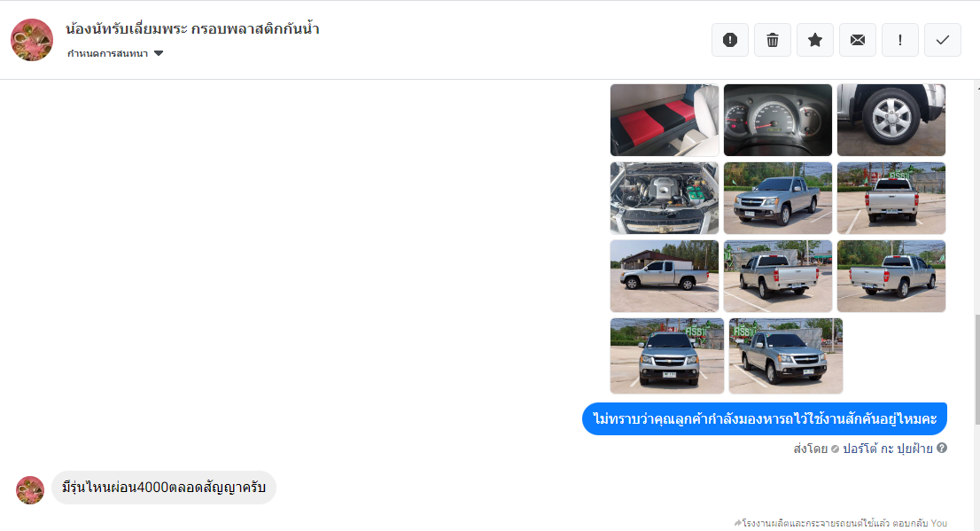Click the help question mark beside sender name
The height and width of the screenshot is (531, 980).
click(x=942, y=448)
